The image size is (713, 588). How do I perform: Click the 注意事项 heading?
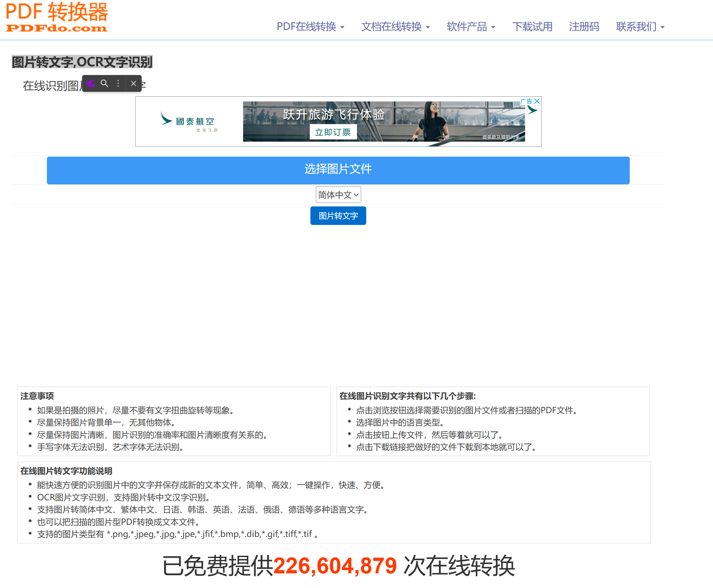tap(37, 396)
